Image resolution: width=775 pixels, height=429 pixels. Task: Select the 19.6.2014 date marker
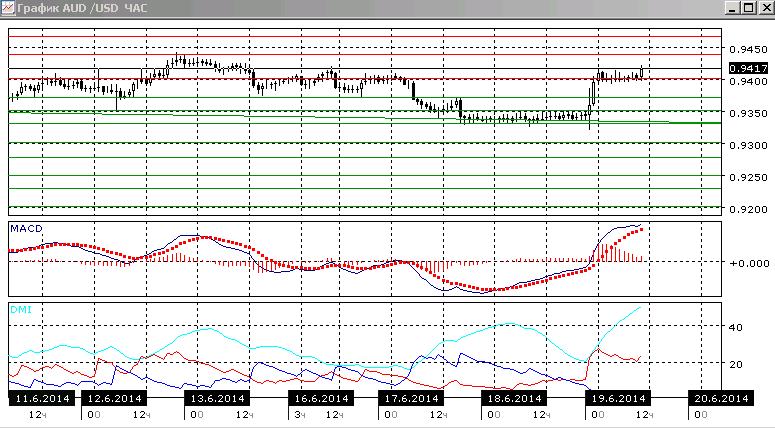618,398
